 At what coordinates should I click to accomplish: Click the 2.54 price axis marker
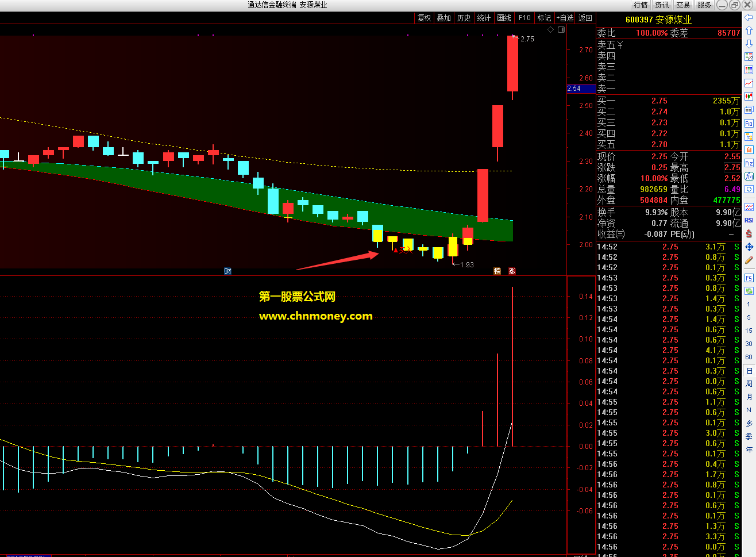[581, 89]
